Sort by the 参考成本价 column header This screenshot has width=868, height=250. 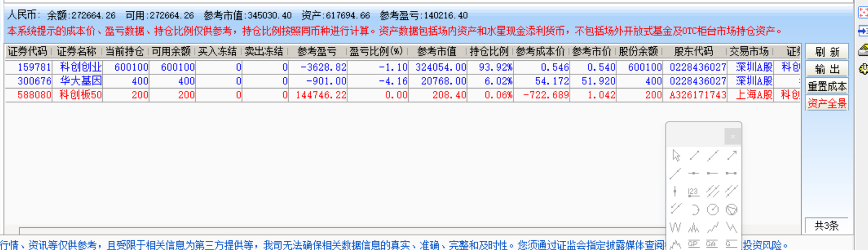540,52
